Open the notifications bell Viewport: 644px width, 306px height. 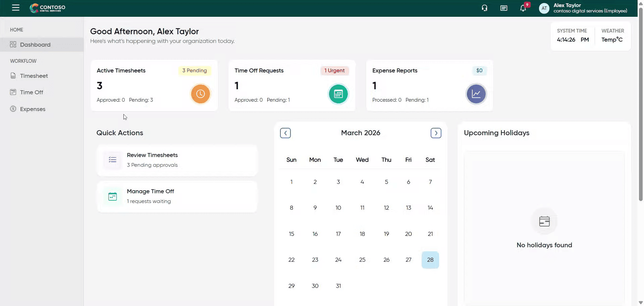click(x=523, y=8)
